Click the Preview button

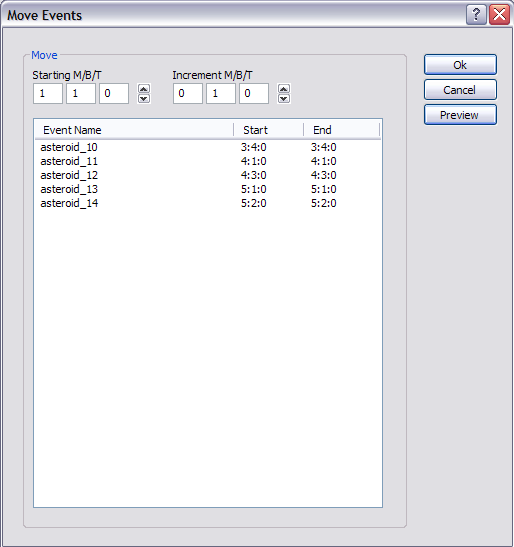coord(460,115)
